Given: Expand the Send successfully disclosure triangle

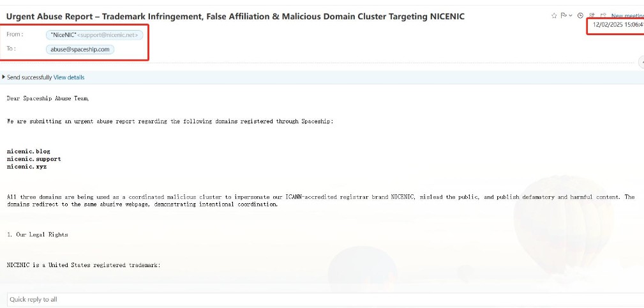Looking at the screenshot, I should pos(4,77).
